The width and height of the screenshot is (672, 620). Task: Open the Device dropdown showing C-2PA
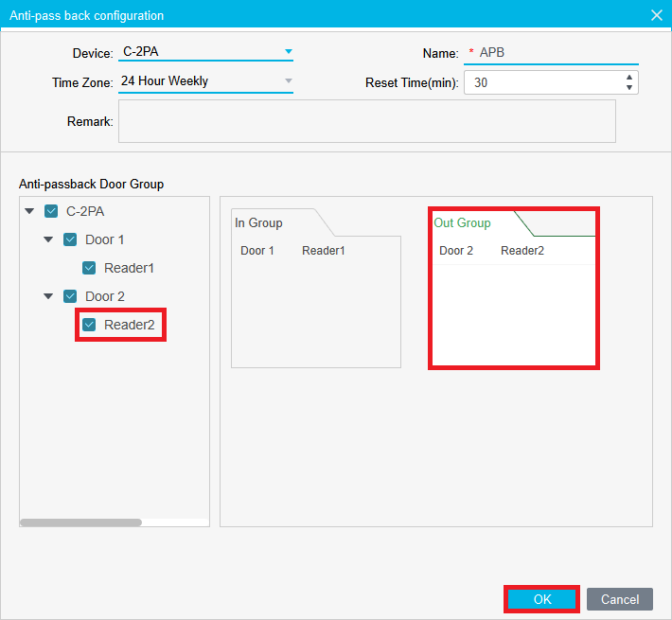click(x=289, y=52)
